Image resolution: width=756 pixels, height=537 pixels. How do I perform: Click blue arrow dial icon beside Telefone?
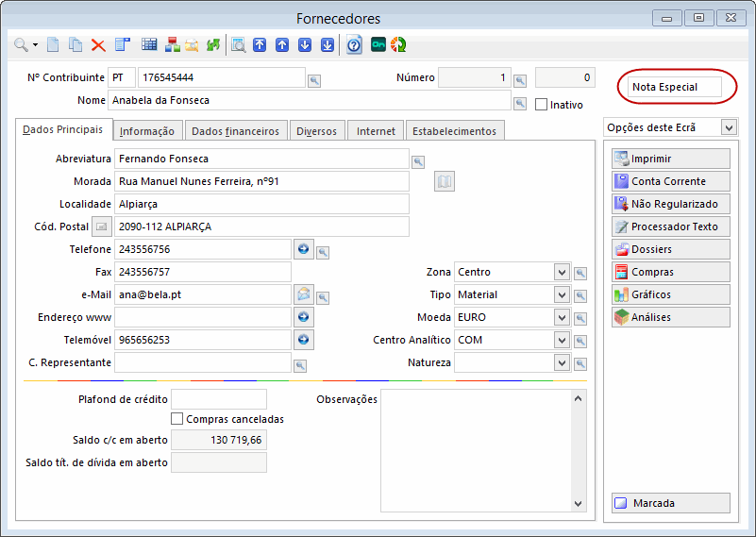point(303,249)
